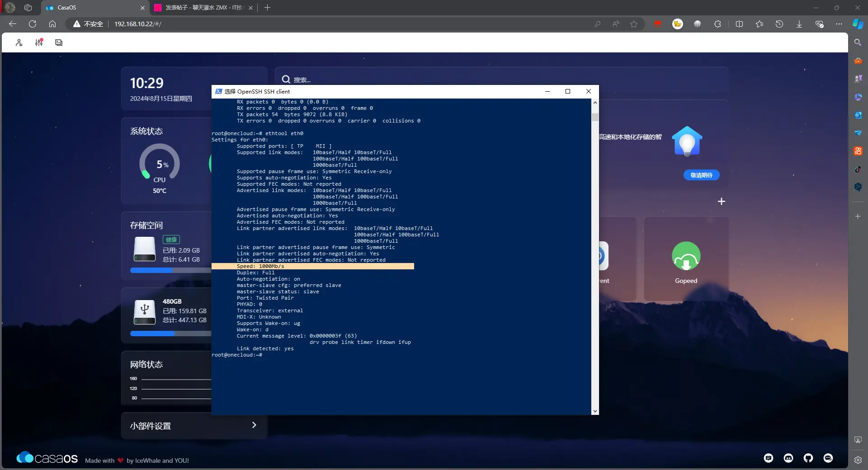Add a site to the Edge sidebar

tap(858, 216)
